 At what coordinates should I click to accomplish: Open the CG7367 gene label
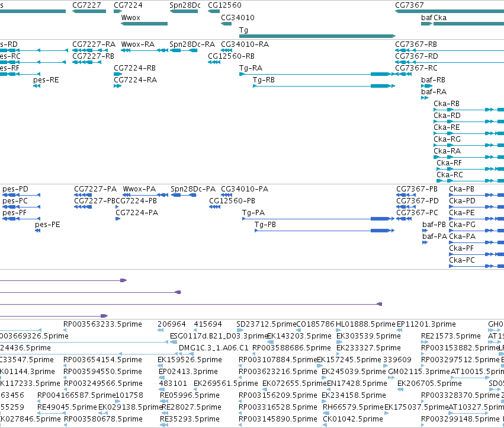point(409,5)
